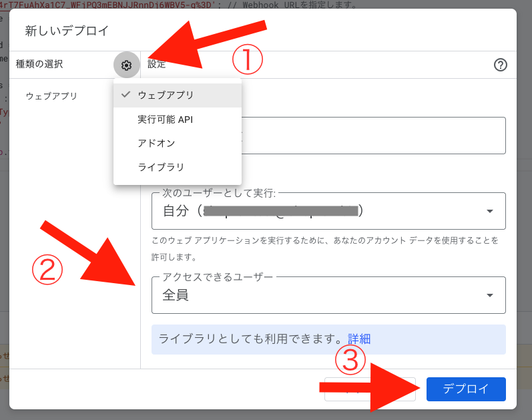Click the 種類の選択 header label

39,65
